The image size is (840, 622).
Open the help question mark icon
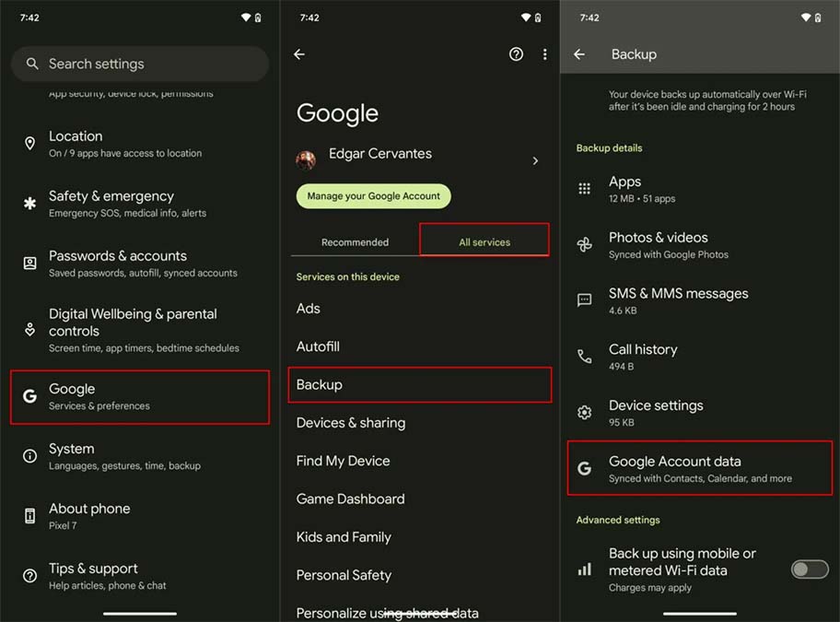[x=516, y=54]
